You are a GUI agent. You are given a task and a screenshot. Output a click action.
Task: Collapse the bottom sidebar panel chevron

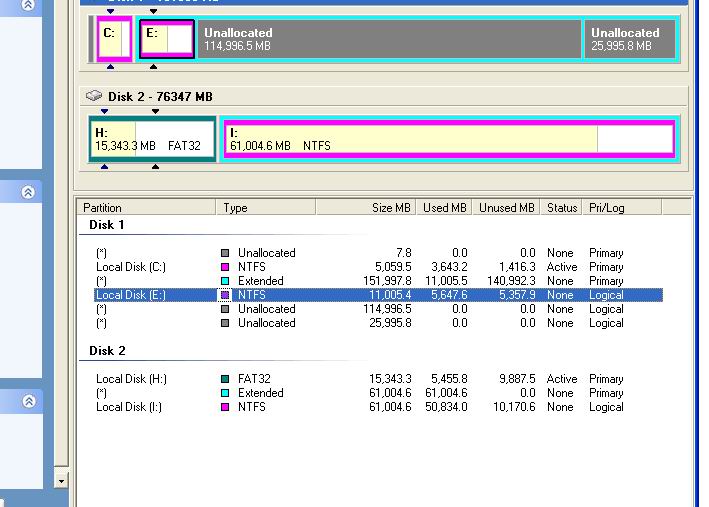29,401
